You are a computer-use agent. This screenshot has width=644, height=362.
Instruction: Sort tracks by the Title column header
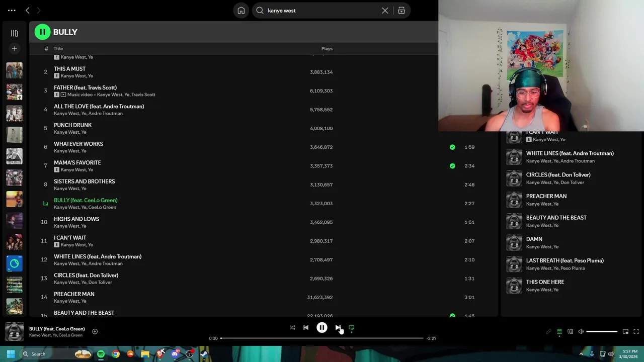click(58, 49)
